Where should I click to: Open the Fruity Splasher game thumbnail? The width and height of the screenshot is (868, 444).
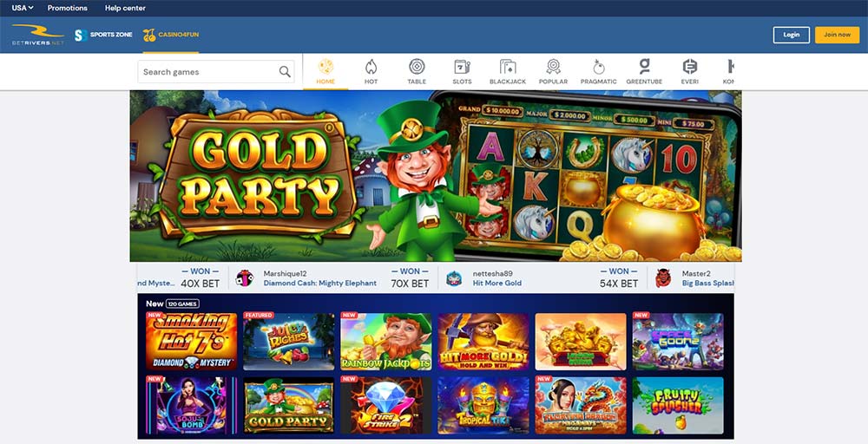(x=678, y=405)
